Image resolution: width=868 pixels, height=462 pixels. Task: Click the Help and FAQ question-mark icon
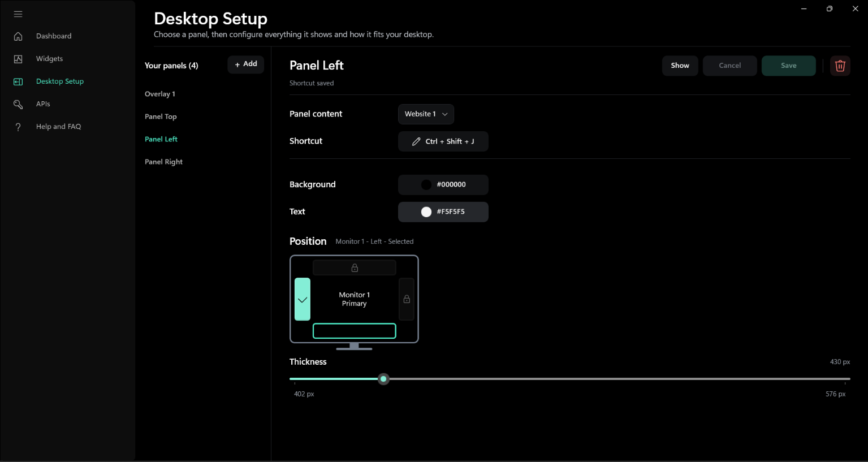18,127
